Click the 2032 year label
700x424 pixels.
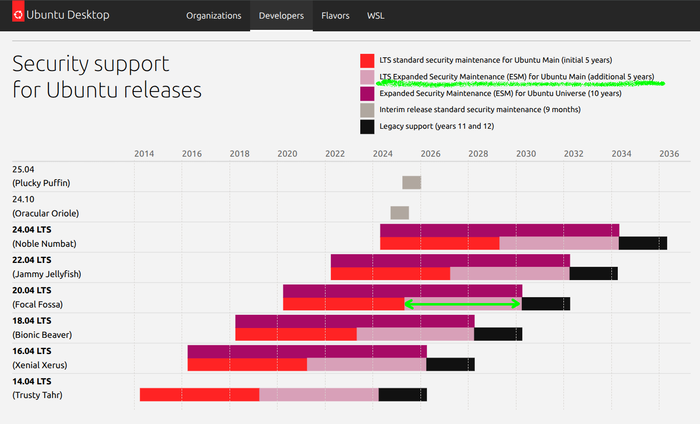(574, 154)
